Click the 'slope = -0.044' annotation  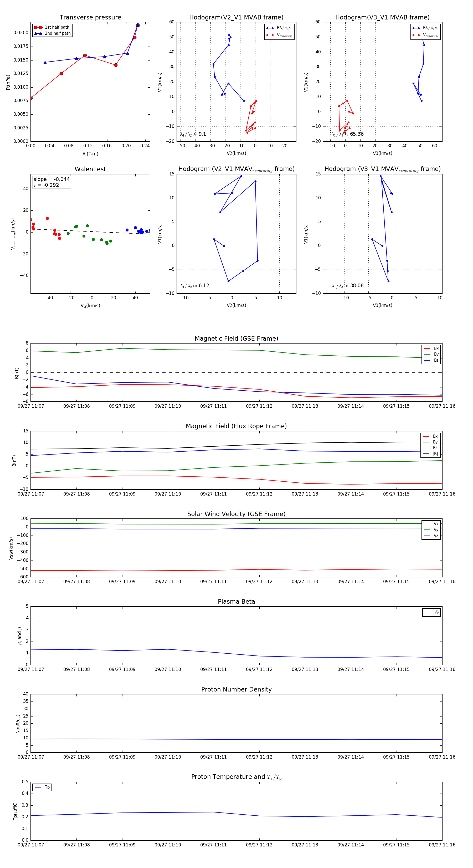pos(52,179)
